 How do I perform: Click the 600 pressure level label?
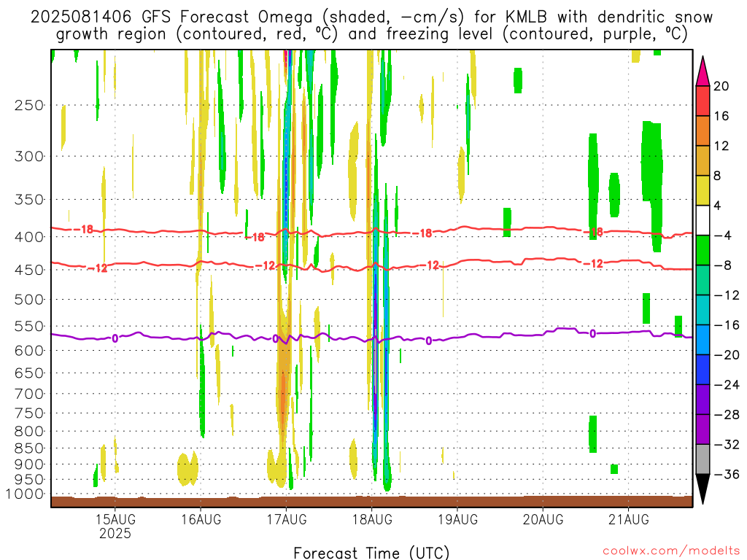[29, 351]
